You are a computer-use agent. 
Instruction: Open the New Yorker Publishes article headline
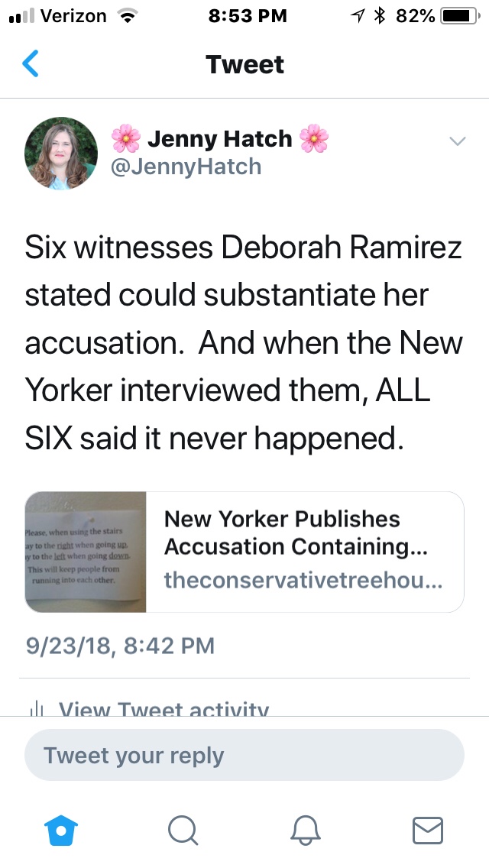(296, 533)
